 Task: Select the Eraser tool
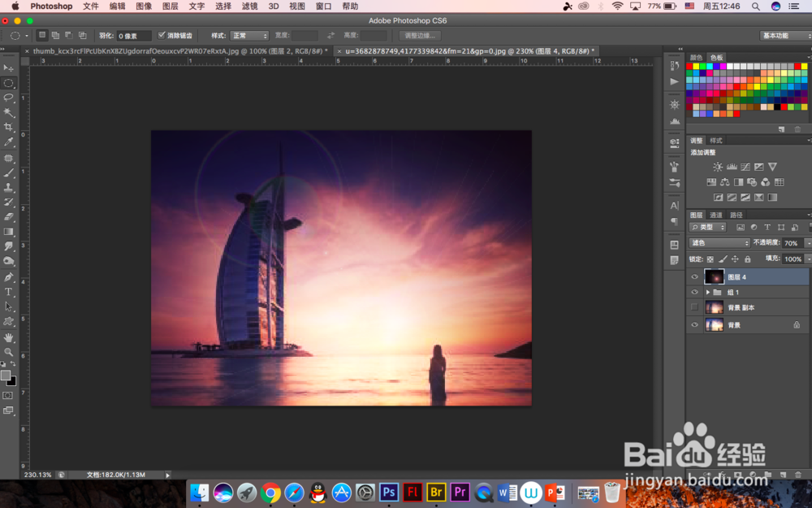tap(8, 217)
